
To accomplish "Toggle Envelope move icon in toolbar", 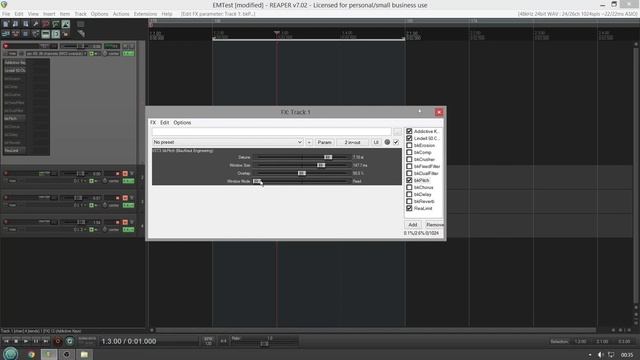I will pyautogui.click(x=36, y=34).
